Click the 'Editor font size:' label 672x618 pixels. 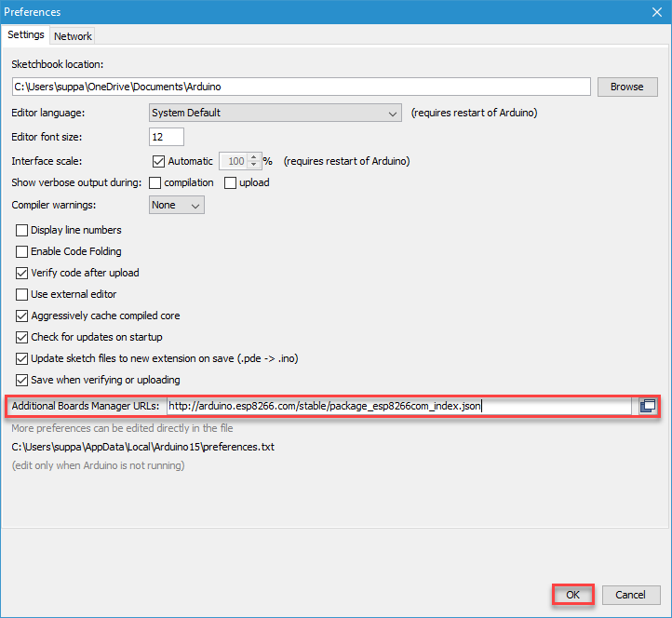pyautogui.click(x=47, y=137)
